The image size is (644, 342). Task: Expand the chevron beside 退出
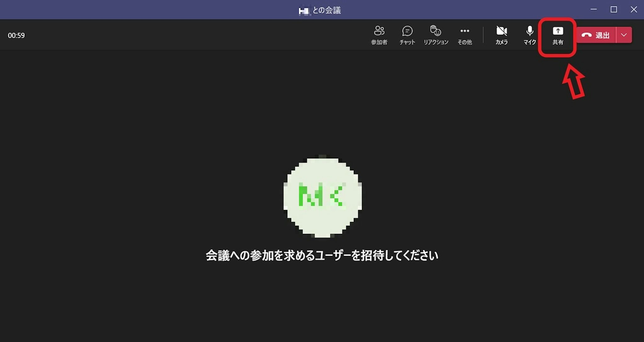624,35
